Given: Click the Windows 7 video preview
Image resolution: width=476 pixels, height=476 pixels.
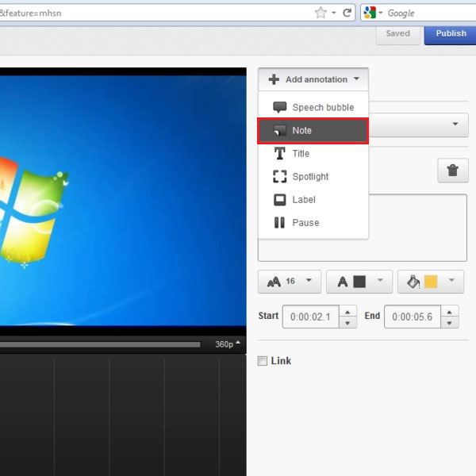Looking at the screenshot, I should pyautogui.click(x=123, y=201).
